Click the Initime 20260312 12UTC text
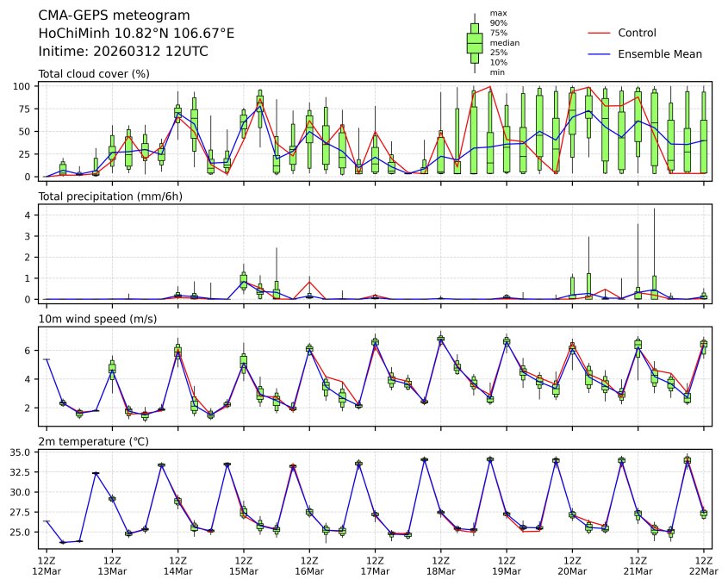The width and height of the screenshot is (728, 586). click(x=123, y=52)
